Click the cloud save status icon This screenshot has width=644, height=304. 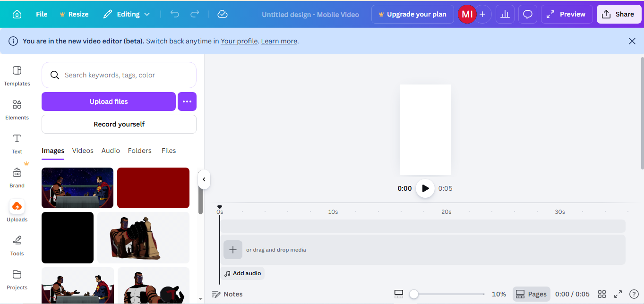[x=223, y=14]
